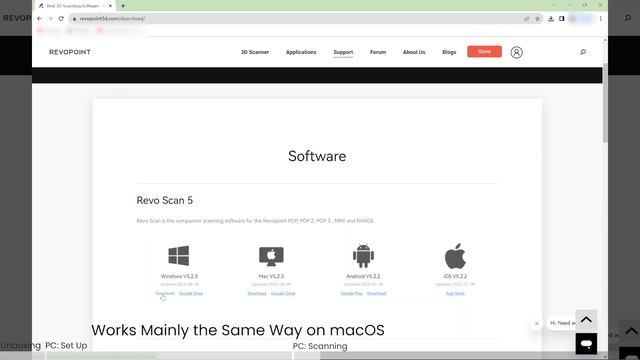
Task: Close the Revopoint browser tab
Action: (110, 6)
